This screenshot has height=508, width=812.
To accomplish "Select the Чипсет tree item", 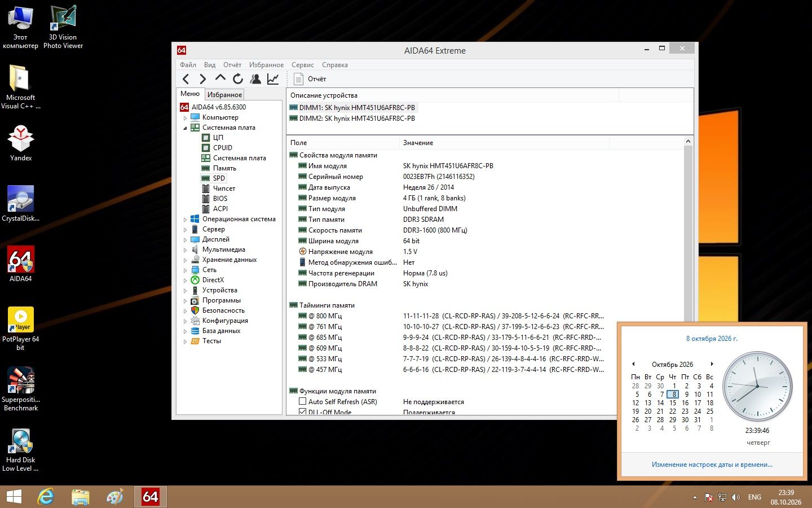I will click(x=224, y=189).
